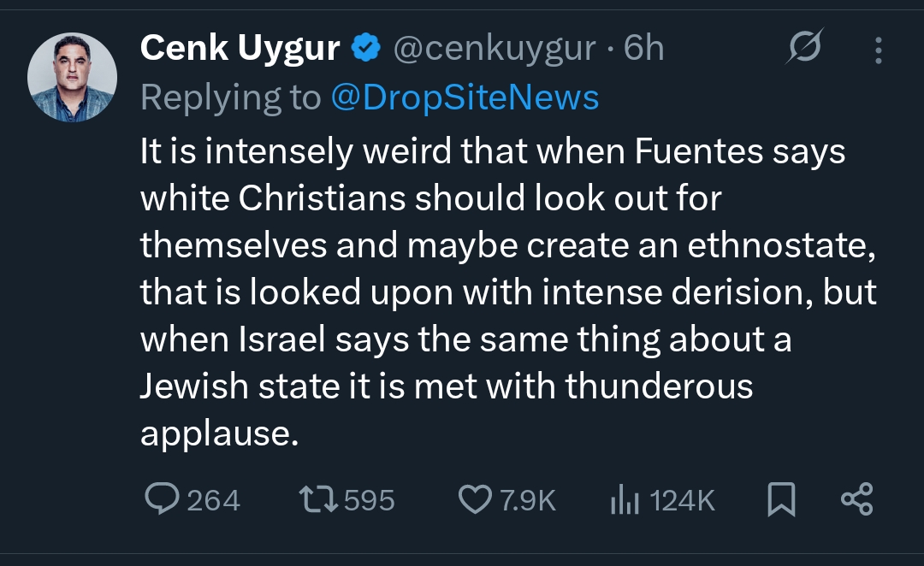
Task: Click the 264 replies count
Action: pos(214,500)
